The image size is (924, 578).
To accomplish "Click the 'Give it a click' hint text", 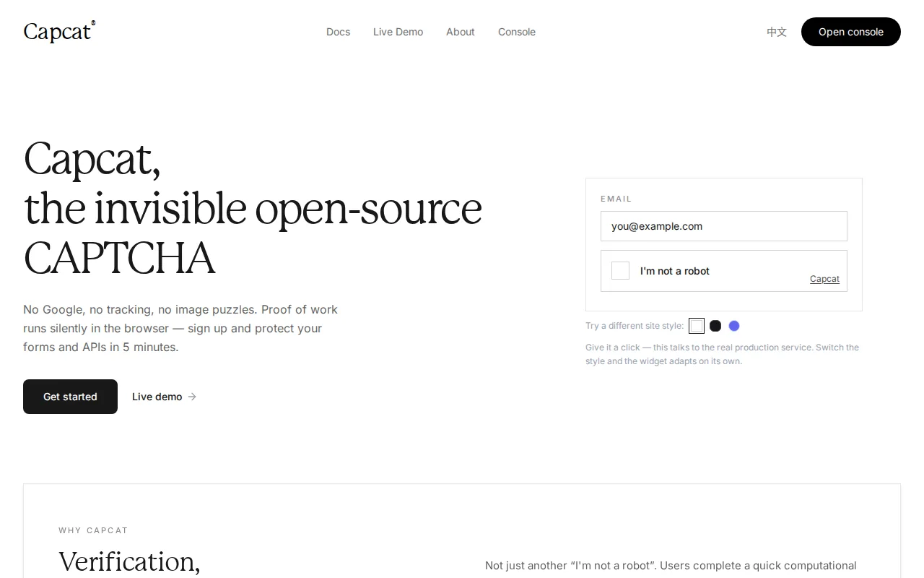I will tap(722, 354).
